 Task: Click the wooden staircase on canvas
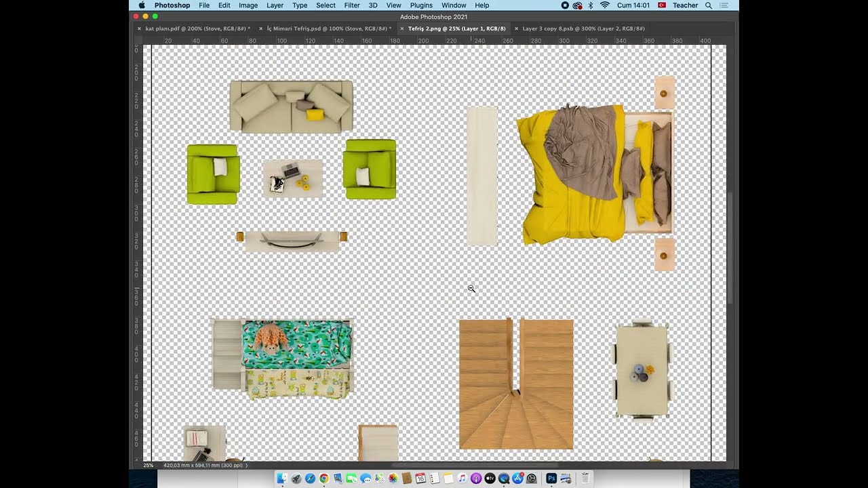pyautogui.click(x=516, y=384)
